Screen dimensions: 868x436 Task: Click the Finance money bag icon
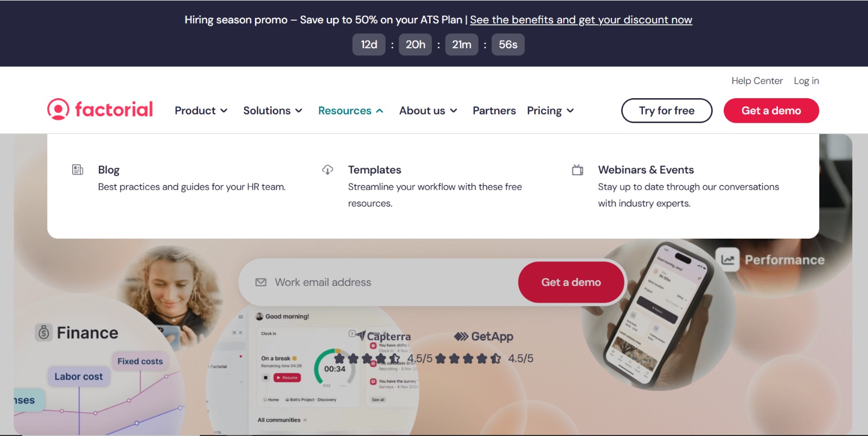(44, 332)
